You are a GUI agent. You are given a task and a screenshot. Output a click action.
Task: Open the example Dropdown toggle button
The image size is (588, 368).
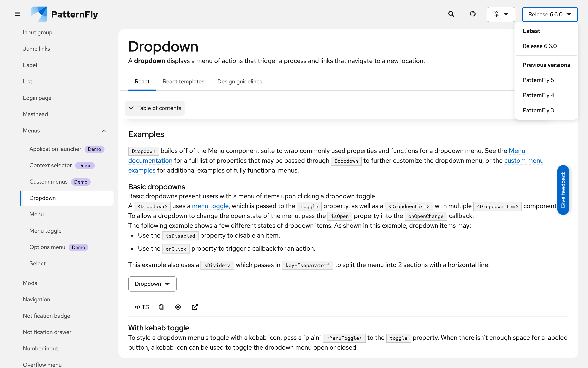coord(152,284)
